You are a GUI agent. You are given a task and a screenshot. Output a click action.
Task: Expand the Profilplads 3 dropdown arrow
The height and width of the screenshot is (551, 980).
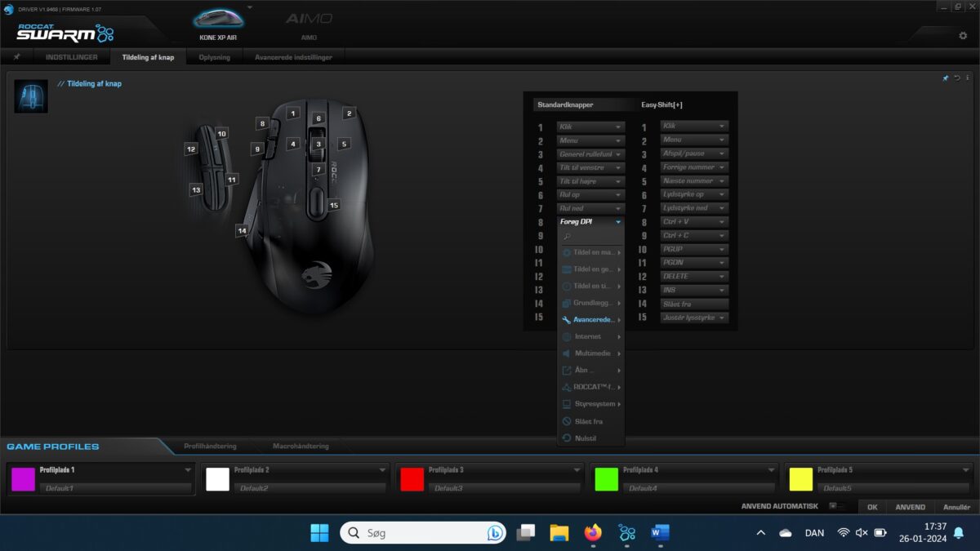click(577, 470)
